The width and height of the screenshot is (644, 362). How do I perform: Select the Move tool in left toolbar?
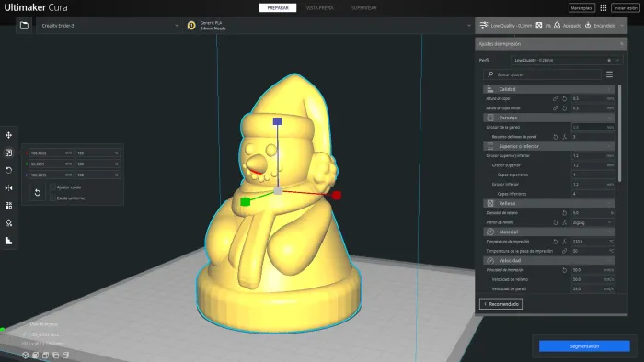click(8, 135)
